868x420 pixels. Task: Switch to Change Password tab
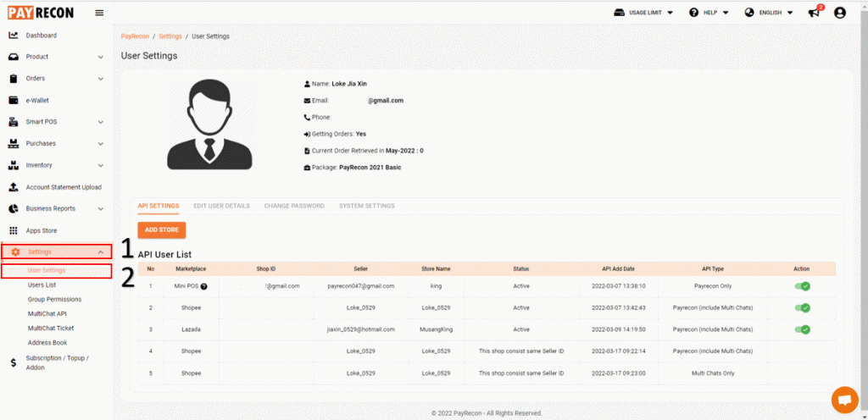[294, 206]
